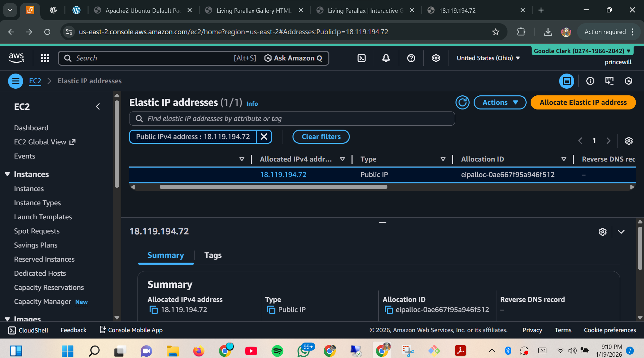Open the 18.119.194.72 address link in table
Screen dimensions: 644x358
283,175
